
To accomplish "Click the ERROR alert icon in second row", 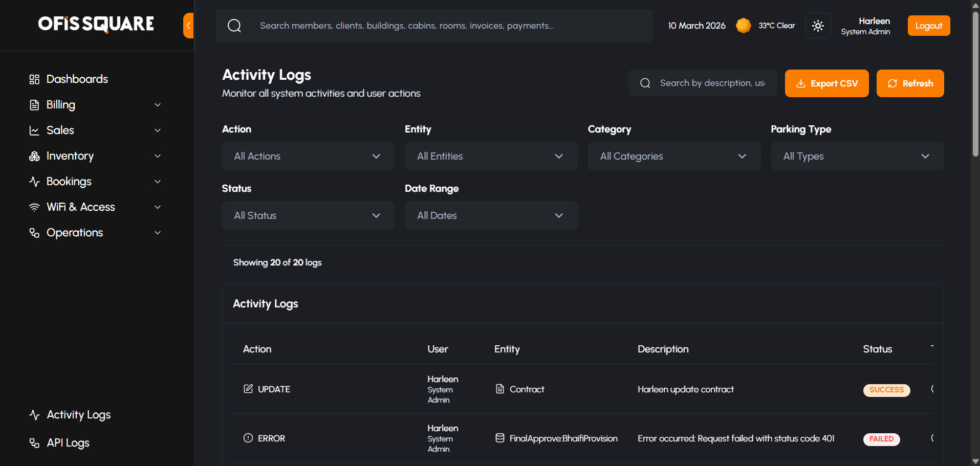I will pyautogui.click(x=248, y=438).
